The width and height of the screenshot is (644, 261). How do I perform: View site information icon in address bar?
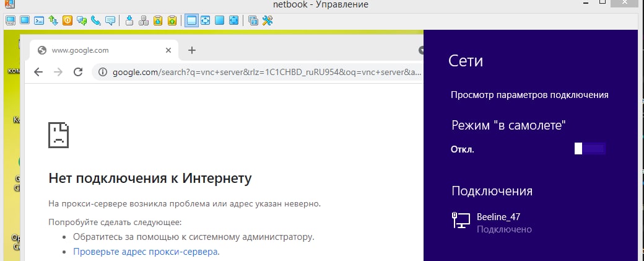[103, 73]
